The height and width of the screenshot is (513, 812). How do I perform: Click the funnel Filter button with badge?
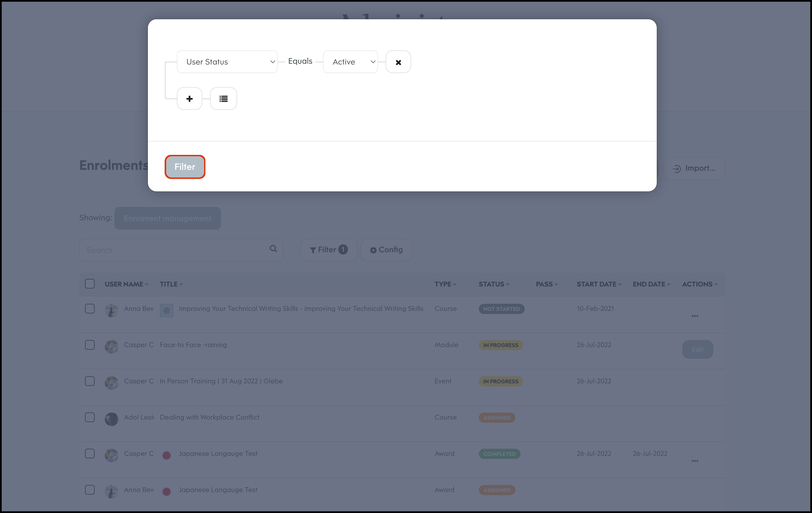328,250
